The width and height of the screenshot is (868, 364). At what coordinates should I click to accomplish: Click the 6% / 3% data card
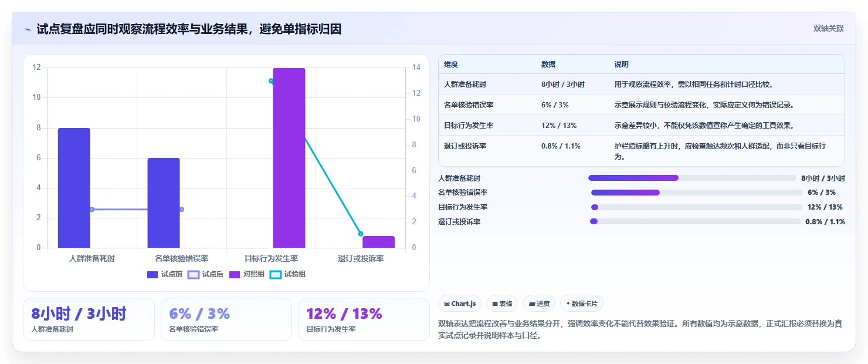[226, 319]
